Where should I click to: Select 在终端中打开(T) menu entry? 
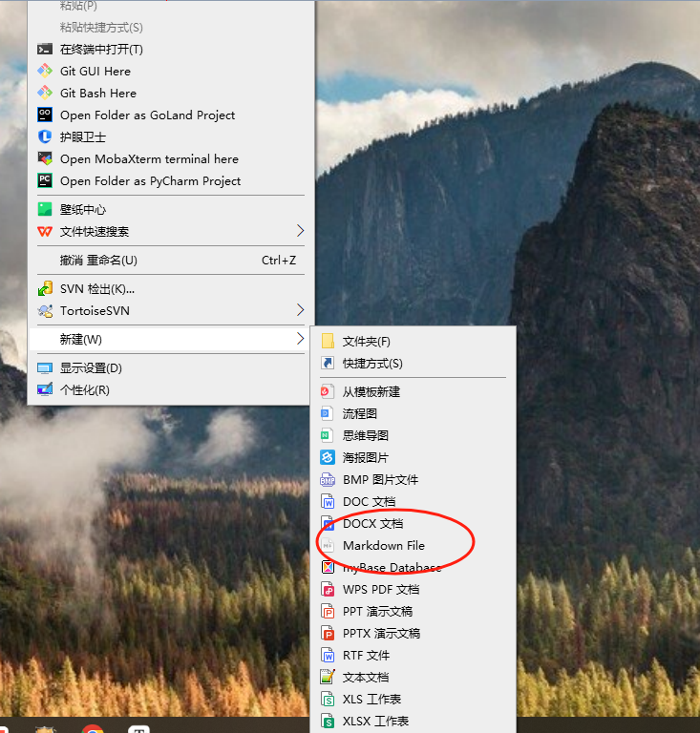pyautogui.click(x=101, y=49)
